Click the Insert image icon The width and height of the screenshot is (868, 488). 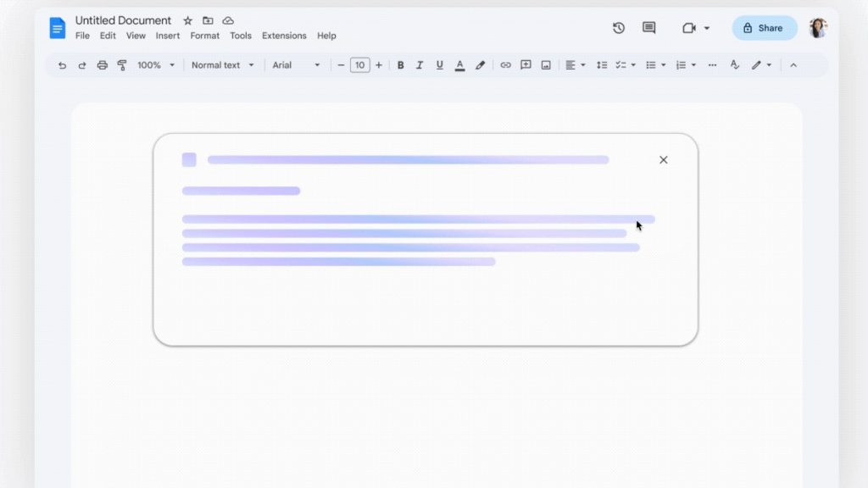coord(546,65)
